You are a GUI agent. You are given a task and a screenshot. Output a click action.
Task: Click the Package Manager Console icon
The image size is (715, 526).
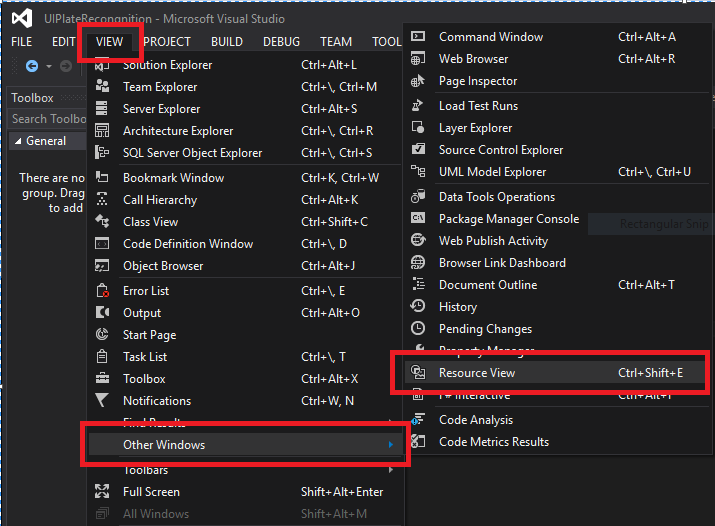(x=418, y=218)
